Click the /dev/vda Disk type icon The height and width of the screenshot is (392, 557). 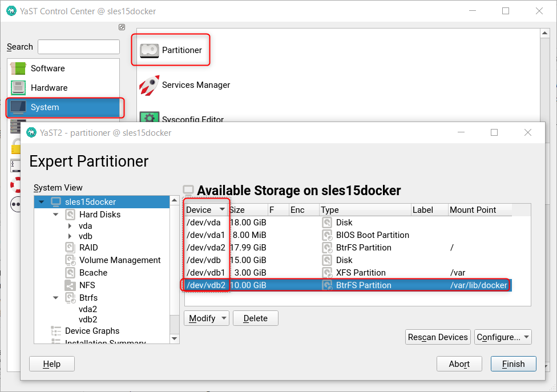click(x=327, y=223)
